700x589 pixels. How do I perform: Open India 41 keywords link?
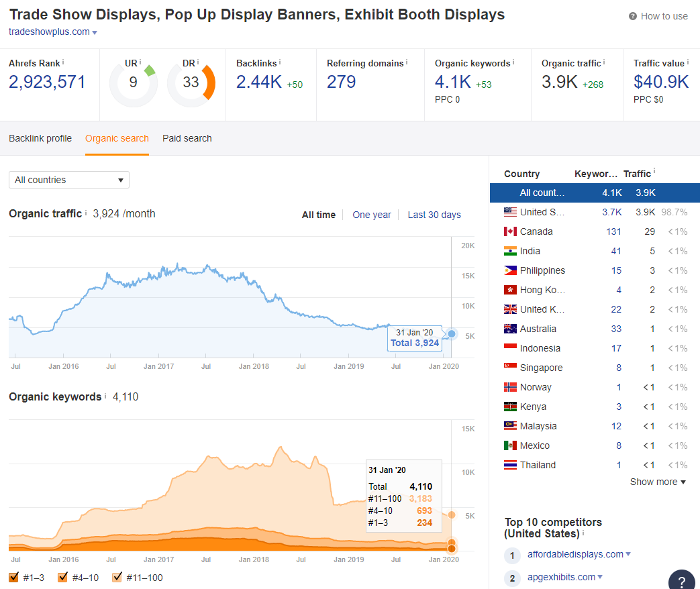(x=616, y=251)
